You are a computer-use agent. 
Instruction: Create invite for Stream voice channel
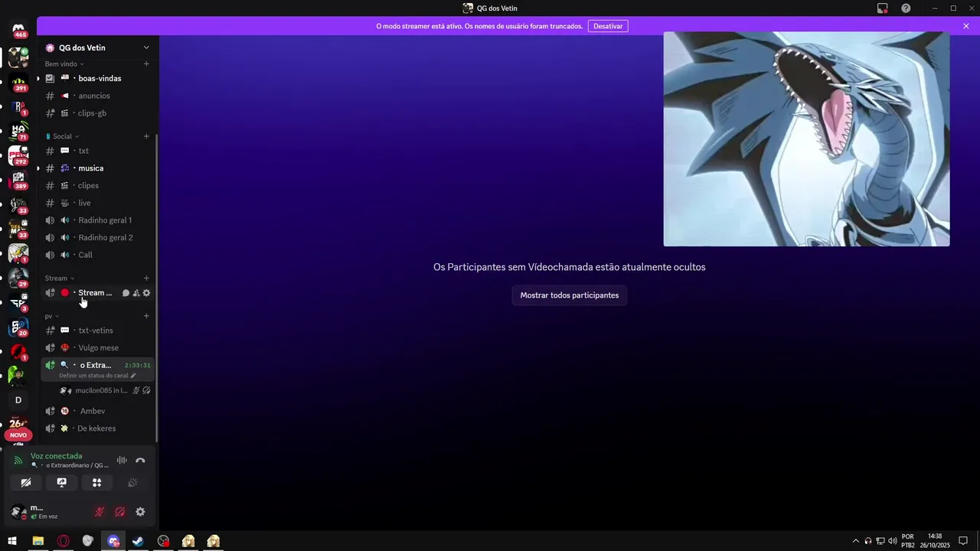[136, 293]
